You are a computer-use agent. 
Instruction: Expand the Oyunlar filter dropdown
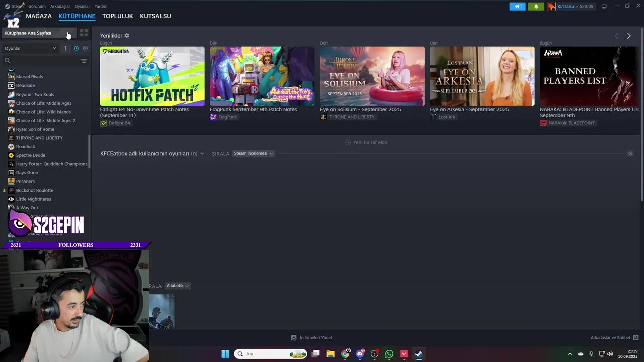pyautogui.click(x=31, y=48)
